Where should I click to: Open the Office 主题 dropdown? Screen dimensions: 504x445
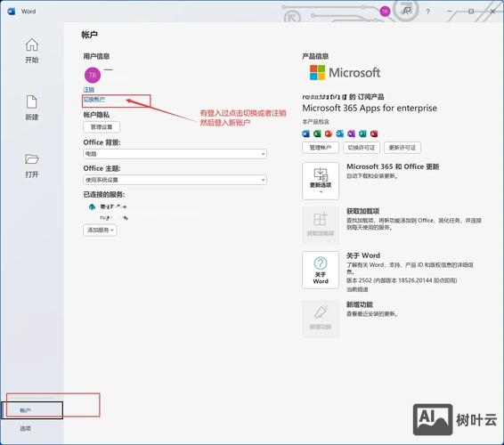[x=175, y=180]
